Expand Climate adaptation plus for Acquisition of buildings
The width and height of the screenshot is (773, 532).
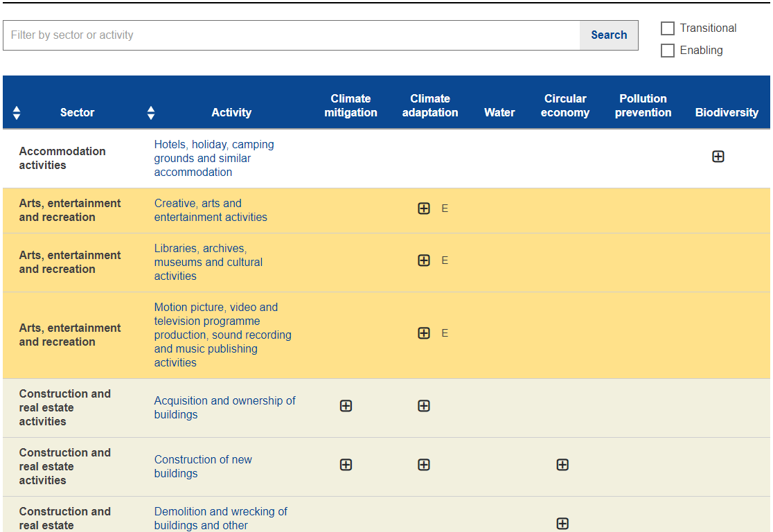(x=424, y=406)
